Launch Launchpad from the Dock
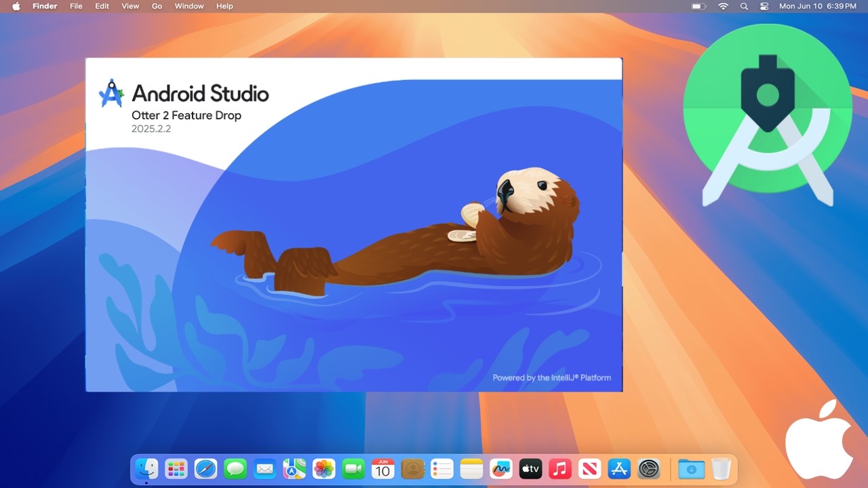 (x=176, y=468)
